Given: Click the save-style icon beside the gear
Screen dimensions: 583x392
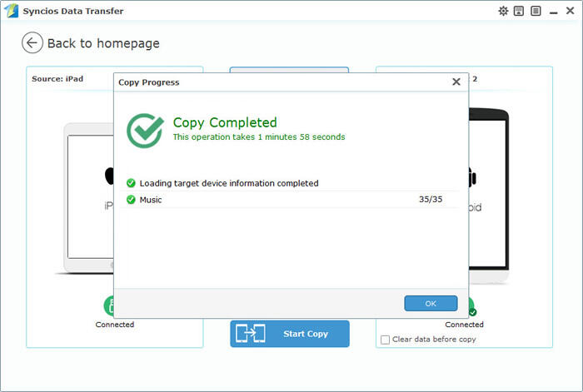Looking at the screenshot, I should click(518, 11).
